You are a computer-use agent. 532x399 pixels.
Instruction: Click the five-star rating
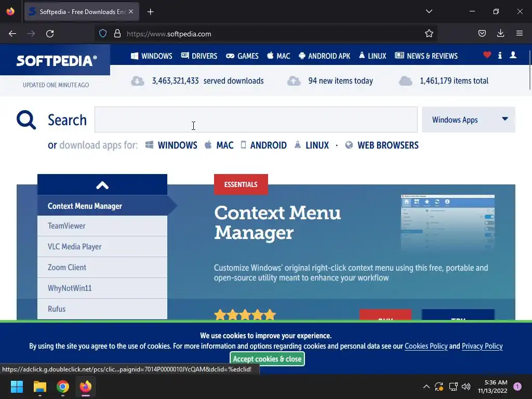[245, 314]
